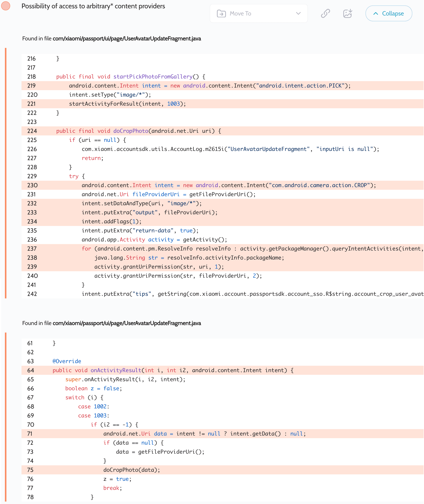This screenshot has width=424, height=504.
Task: Click the orange severity circle indicator
Action: (6, 6)
